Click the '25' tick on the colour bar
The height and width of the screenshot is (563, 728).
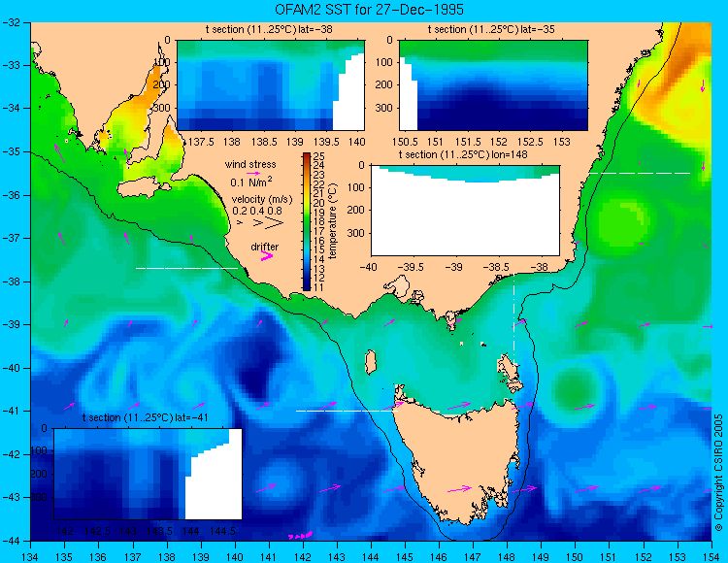coord(319,156)
